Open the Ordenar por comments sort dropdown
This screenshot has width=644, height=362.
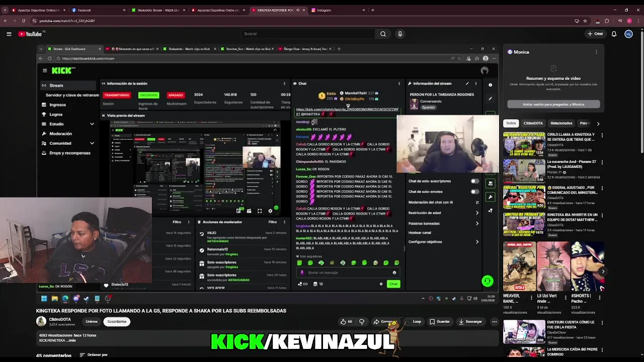[x=94, y=355]
